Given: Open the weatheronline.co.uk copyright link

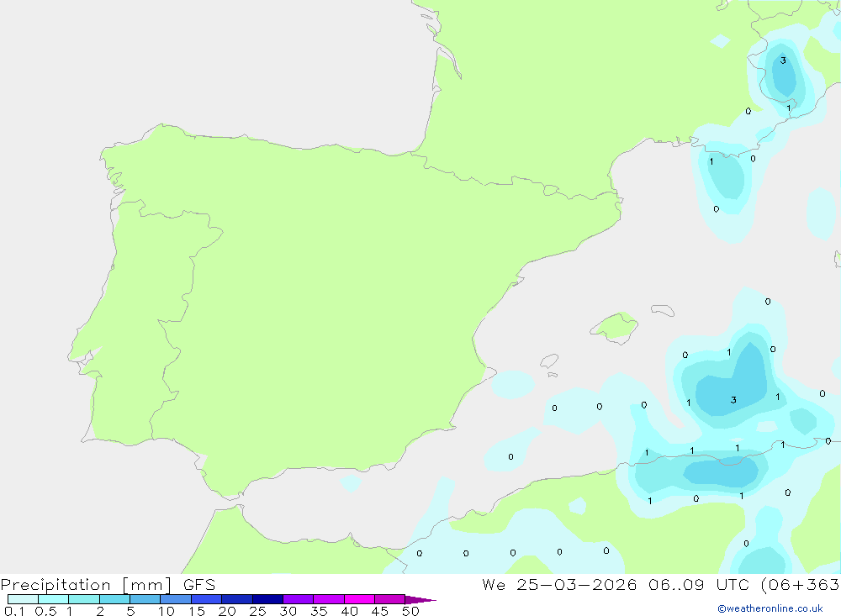Looking at the screenshot, I should pos(770,608).
